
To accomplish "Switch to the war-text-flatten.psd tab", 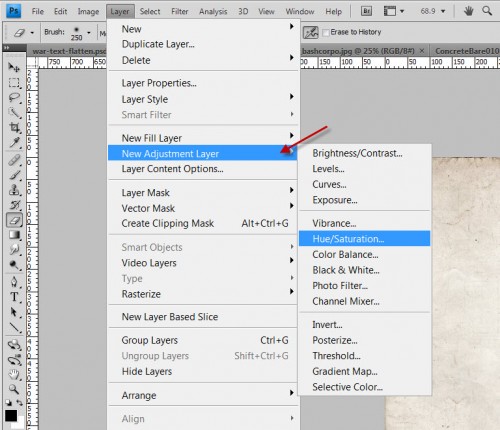I will pyautogui.click(x=69, y=51).
